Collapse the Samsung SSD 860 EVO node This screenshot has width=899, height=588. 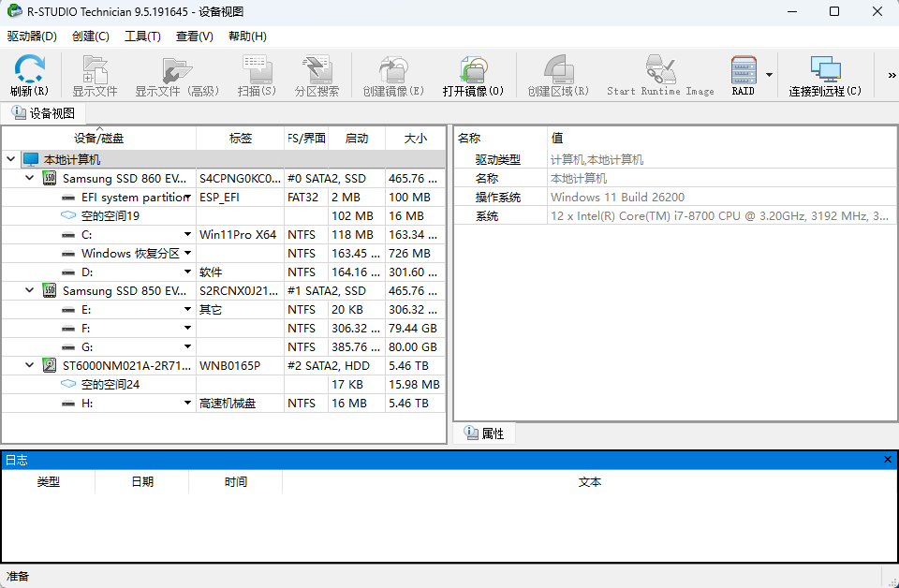click(x=29, y=178)
